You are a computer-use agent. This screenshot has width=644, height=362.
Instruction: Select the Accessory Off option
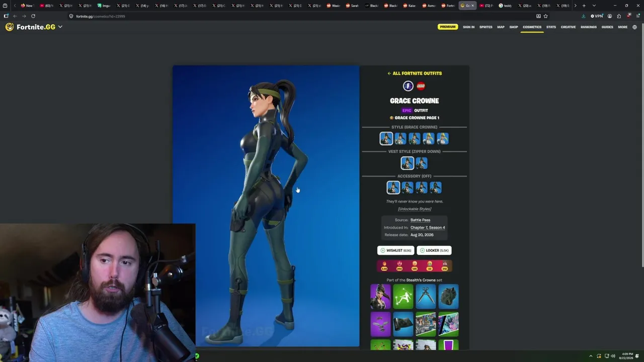[x=393, y=188]
